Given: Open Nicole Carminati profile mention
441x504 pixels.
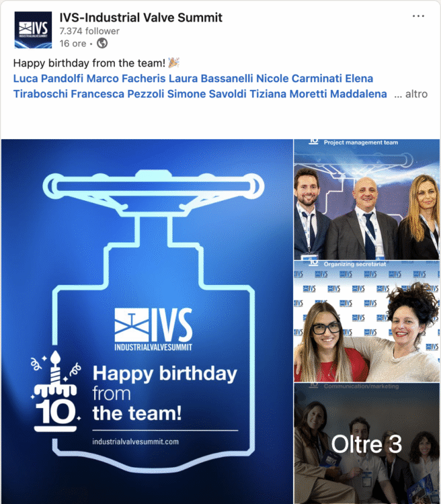Looking at the screenshot, I should coord(299,79).
